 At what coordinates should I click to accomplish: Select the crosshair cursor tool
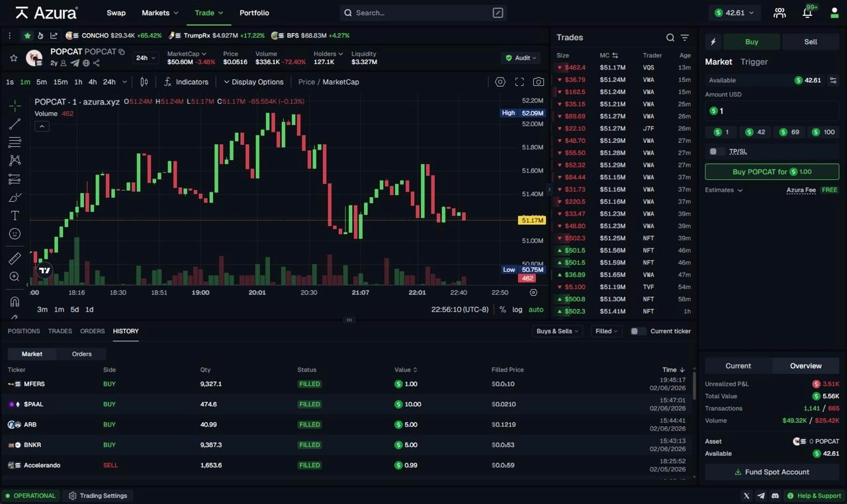coord(15,106)
